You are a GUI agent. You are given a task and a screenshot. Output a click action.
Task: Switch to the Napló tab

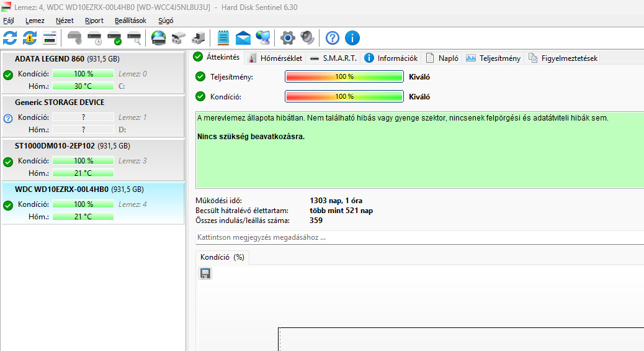tap(442, 58)
